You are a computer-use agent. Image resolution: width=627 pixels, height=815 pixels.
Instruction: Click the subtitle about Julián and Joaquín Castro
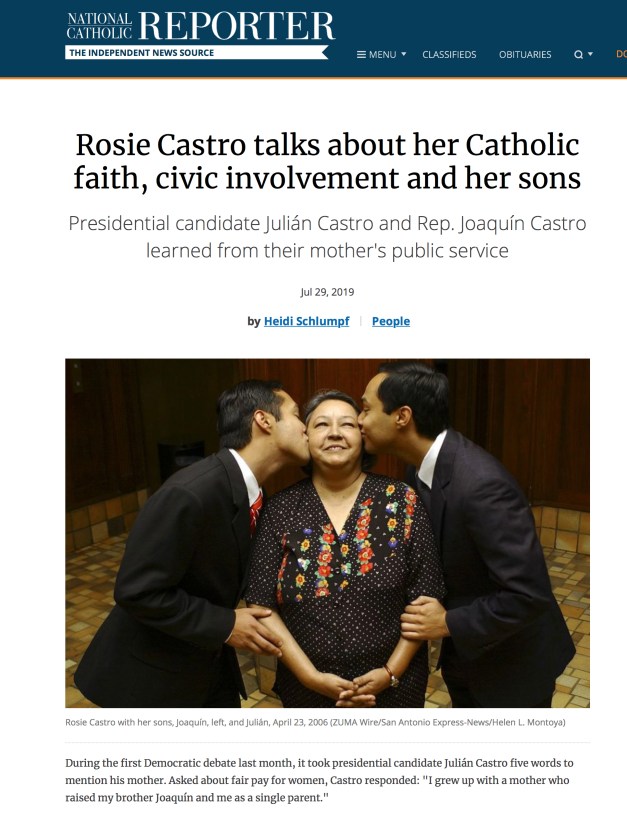point(328,236)
